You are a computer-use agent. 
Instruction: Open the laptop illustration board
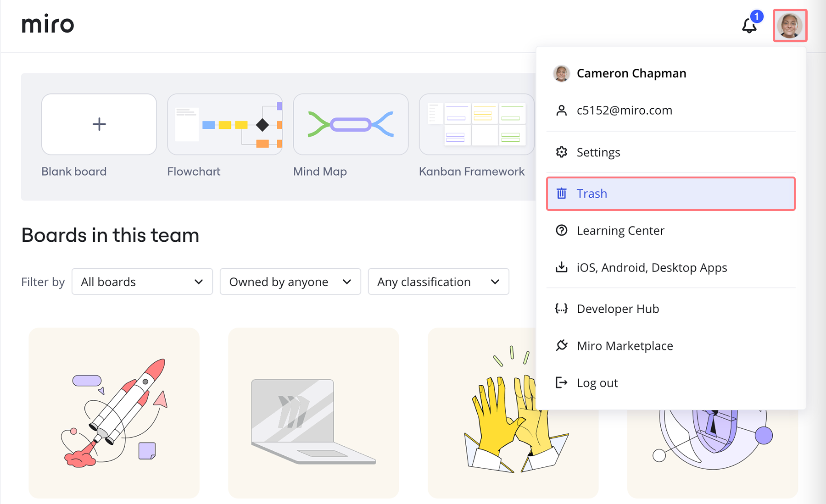click(313, 413)
